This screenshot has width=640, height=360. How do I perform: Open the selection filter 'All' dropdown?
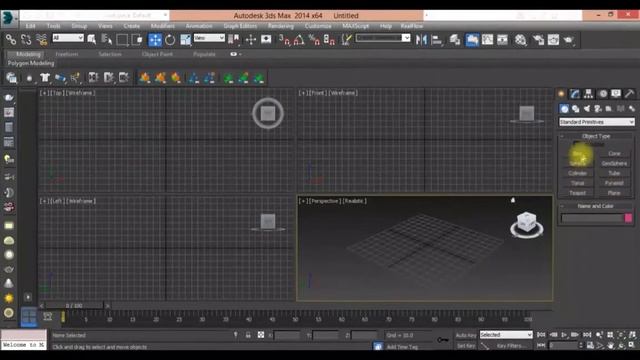68,38
